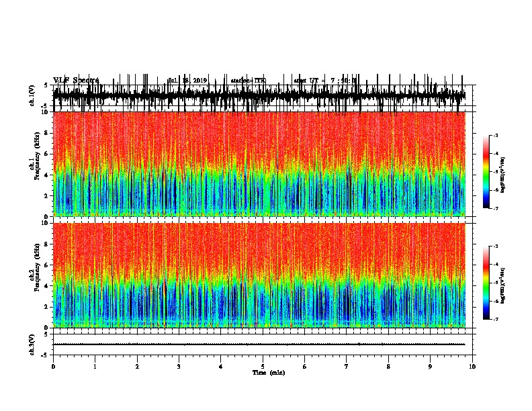Screen dimensions: 532x411
Task: Click the "4" kHz tick of ch.2 spectrogram
Action: (x=46, y=286)
